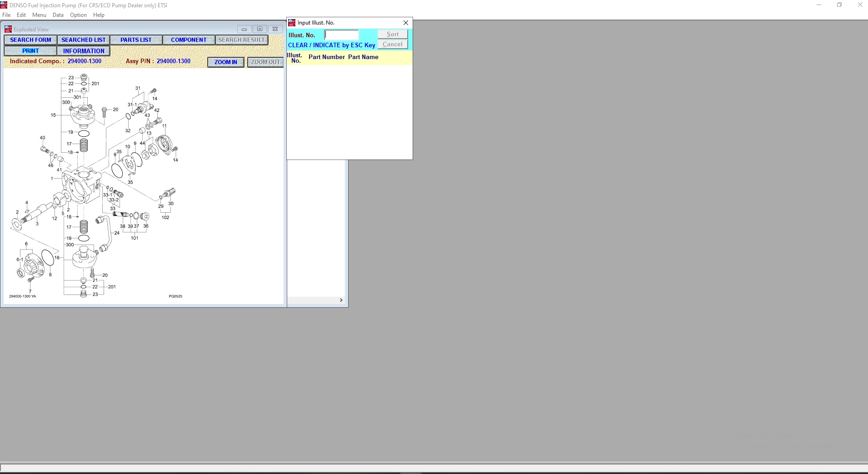Open the Help menu
The width and height of the screenshot is (868, 474).
coord(99,15)
